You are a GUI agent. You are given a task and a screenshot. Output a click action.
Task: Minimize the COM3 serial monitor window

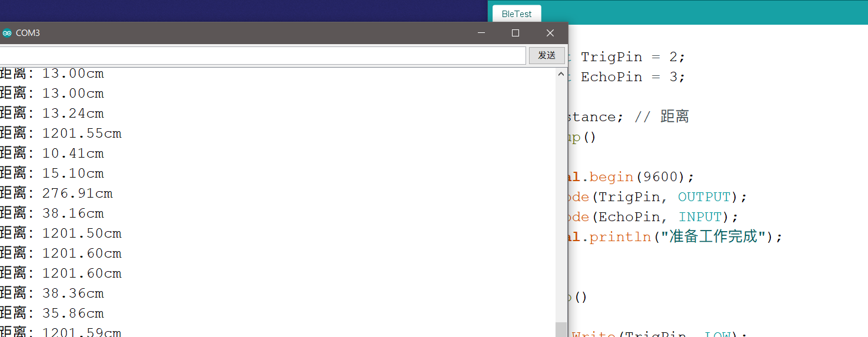[482, 33]
